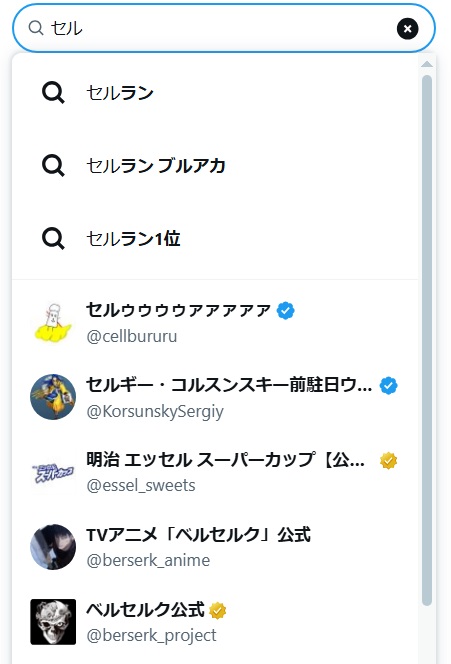This screenshot has height=664, width=451.
Task: Select the セルラン search suggestion
Action: tap(215, 92)
